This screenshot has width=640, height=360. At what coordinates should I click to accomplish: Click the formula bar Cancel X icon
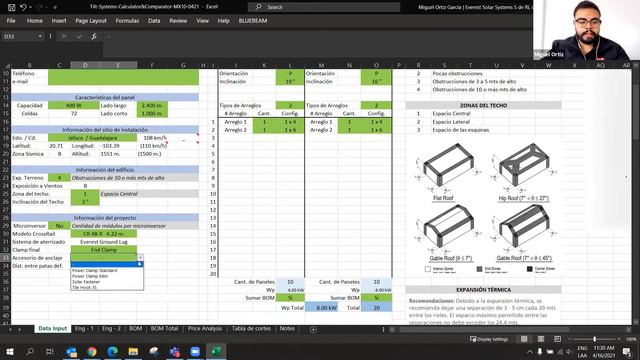click(64, 36)
